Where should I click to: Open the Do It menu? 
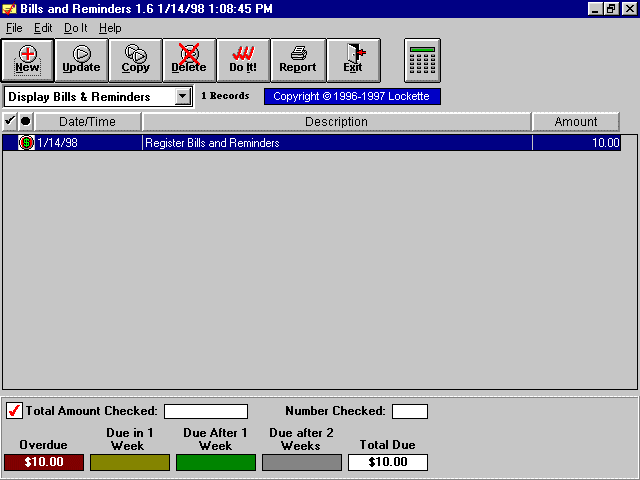[76, 28]
